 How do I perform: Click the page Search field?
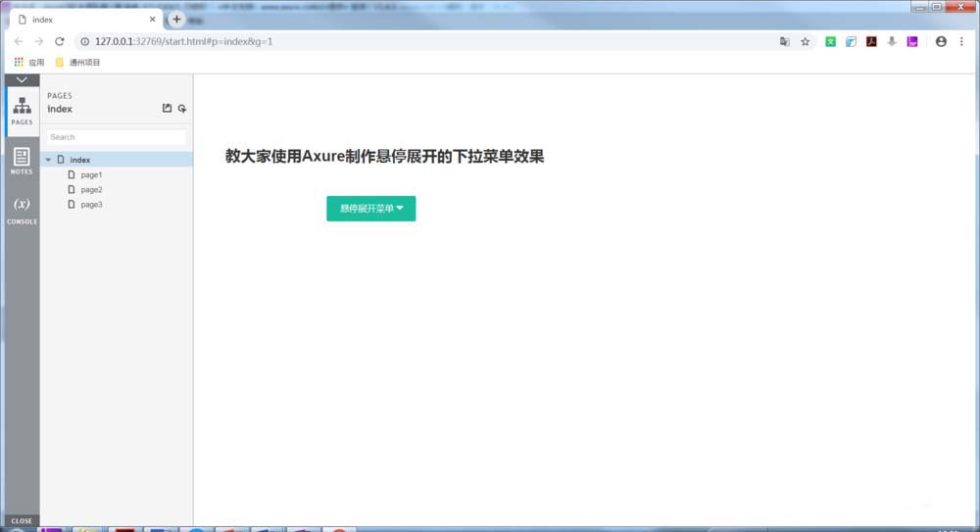pyautogui.click(x=116, y=137)
